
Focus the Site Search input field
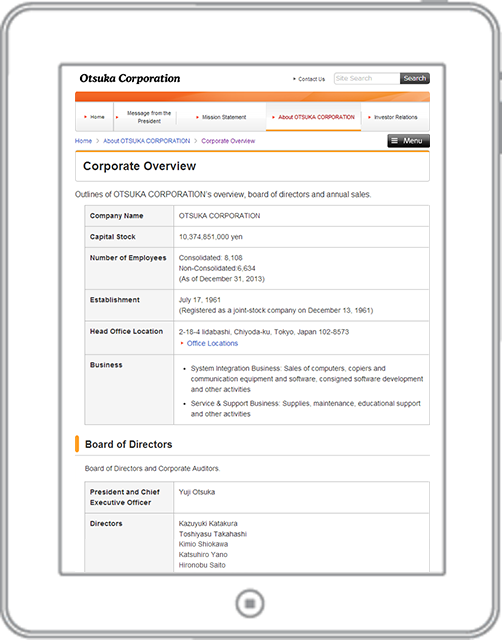tap(367, 78)
